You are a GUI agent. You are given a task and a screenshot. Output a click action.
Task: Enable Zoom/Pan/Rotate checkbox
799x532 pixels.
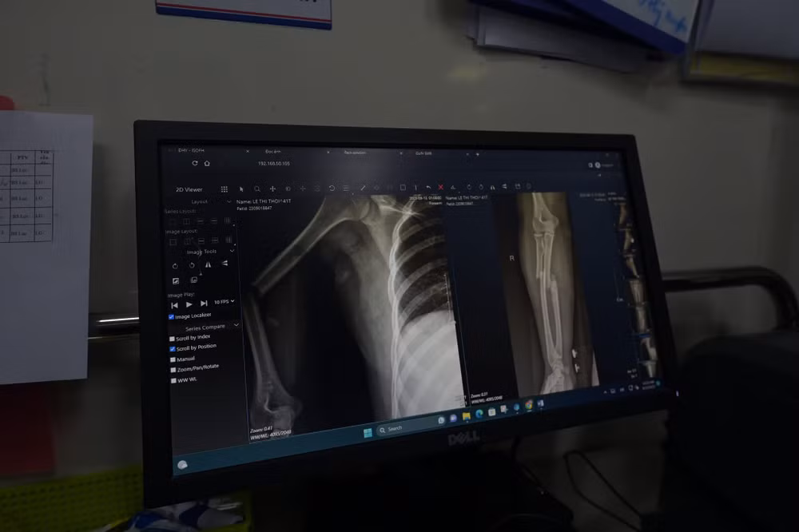173,369
